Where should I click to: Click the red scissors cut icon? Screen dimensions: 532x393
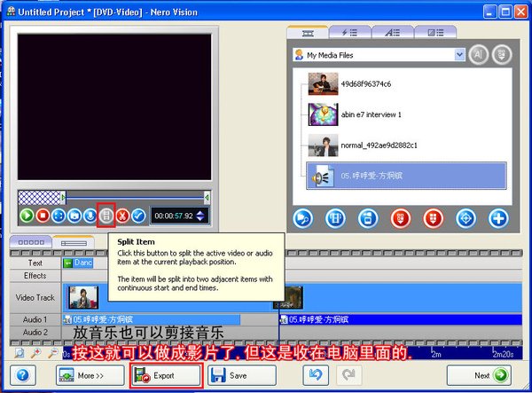[122, 216]
